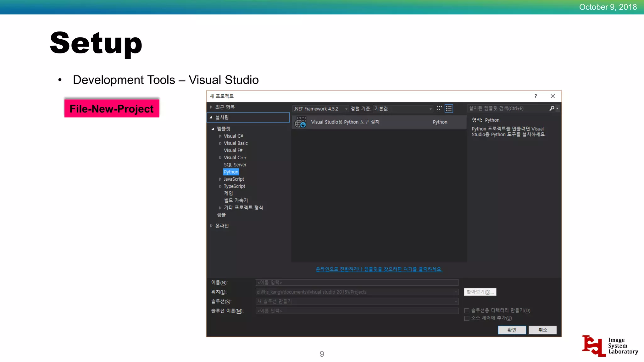The image size is (644, 362).
Task: Click the JavaScript tree label
Action: [234, 179]
